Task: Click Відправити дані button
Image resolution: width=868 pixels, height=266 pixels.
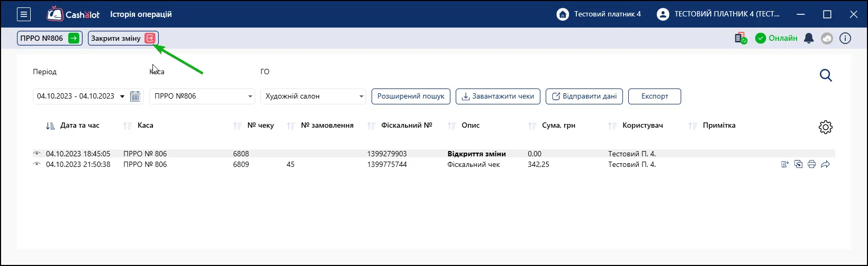Action: coord(584,96)
